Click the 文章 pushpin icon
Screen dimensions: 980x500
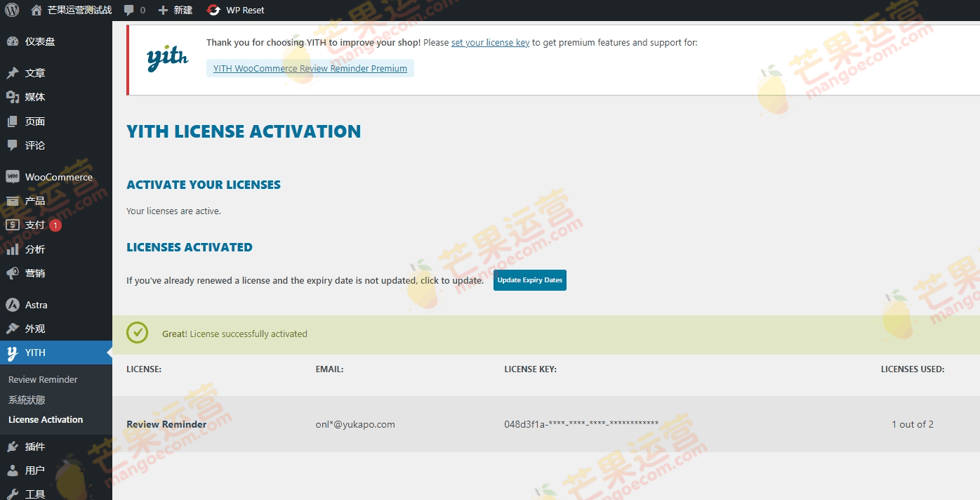point(13,73)
